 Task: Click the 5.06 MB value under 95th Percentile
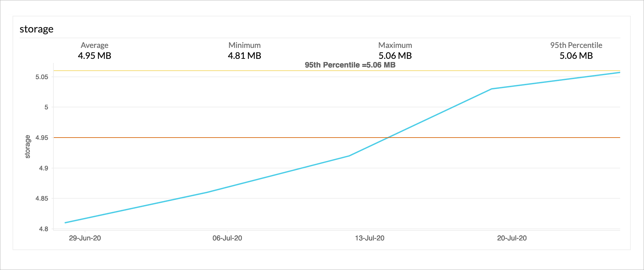pos(576,56)
